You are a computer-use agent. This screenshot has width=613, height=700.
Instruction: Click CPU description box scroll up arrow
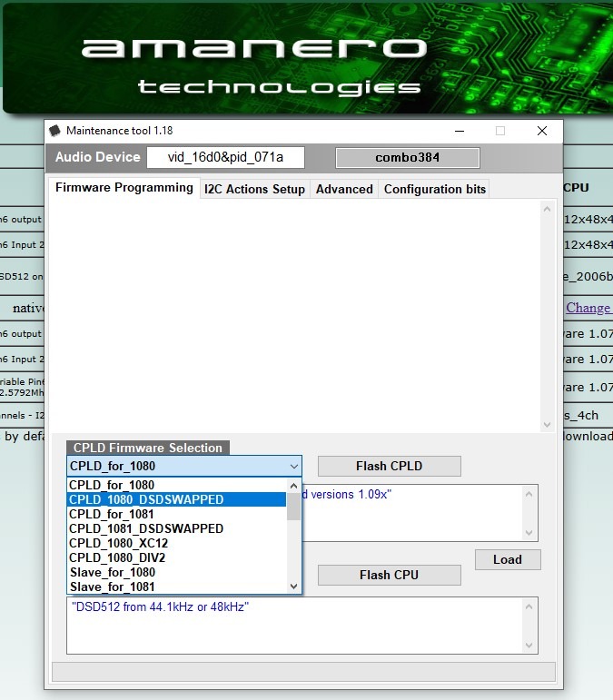[x=529, y=606]
